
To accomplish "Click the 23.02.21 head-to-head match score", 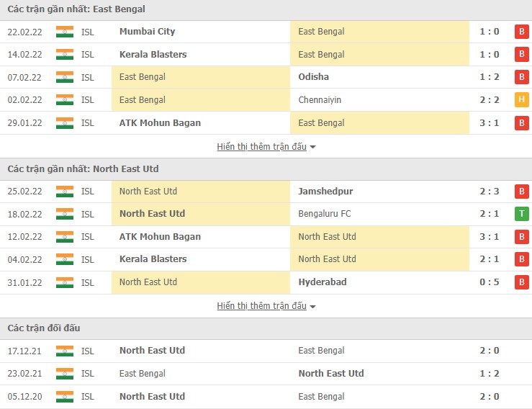I will point(489,374).
